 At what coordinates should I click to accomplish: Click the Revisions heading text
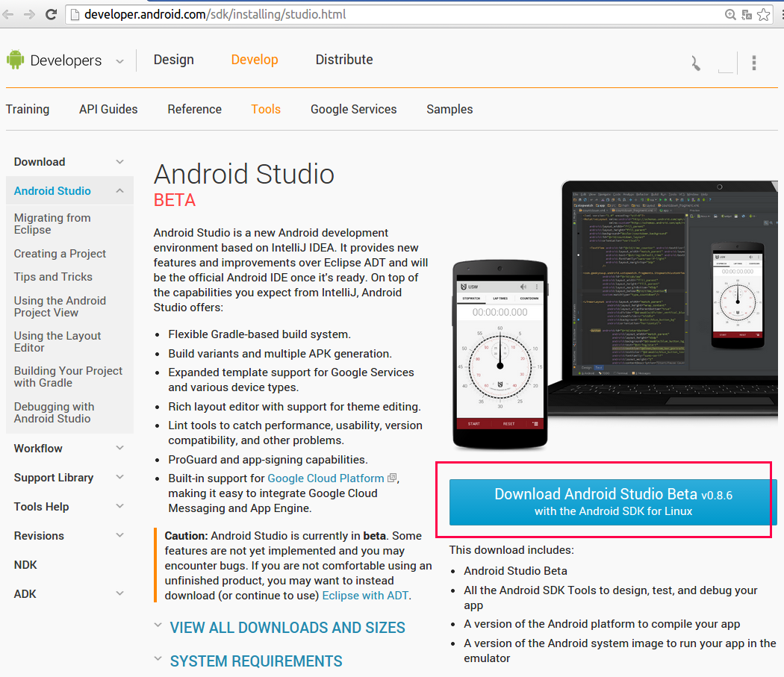coord(39,535)
